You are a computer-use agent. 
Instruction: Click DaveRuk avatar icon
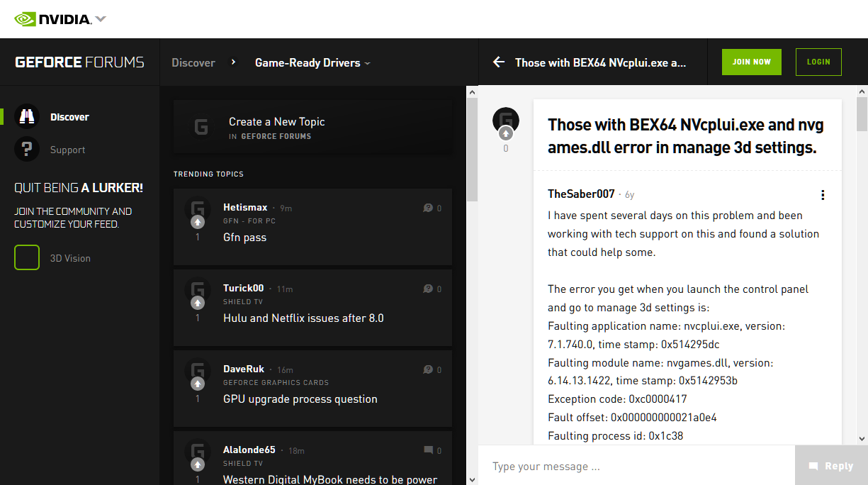(198, 371)
